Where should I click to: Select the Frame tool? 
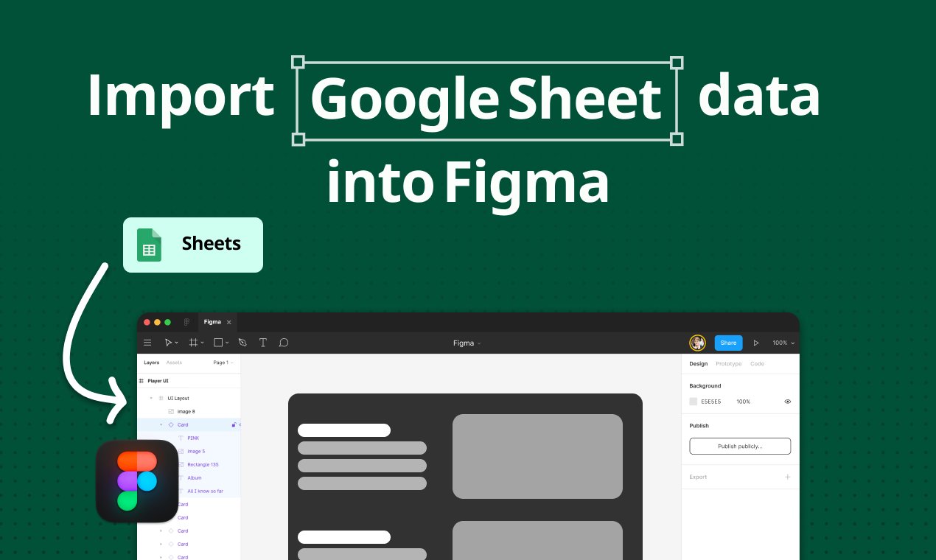192,342
